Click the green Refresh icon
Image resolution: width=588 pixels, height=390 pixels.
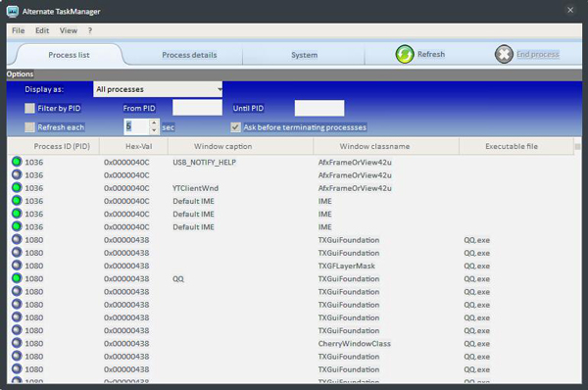(x=405, y=54)
